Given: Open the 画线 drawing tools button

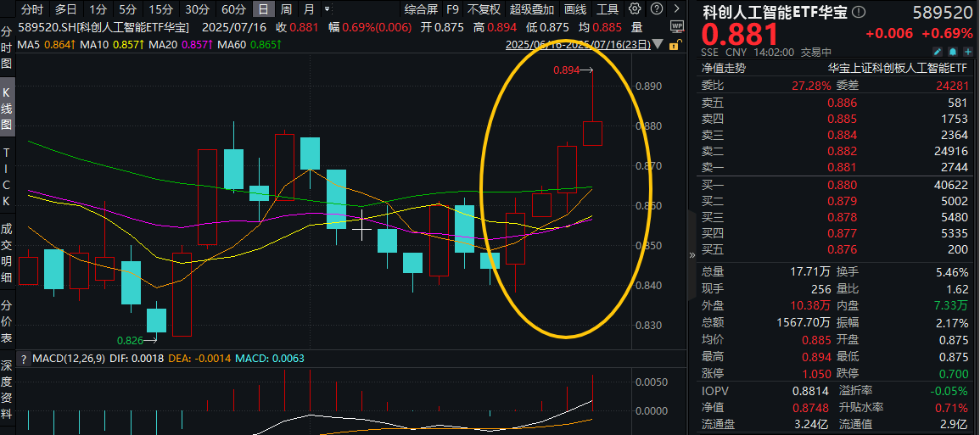Looking at the screenshot, I should [575, 9].
